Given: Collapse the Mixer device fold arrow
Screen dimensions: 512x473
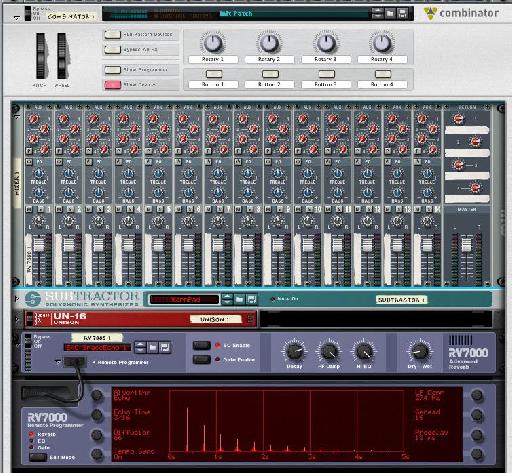Looking at the screenshot, I should [17, 116].
